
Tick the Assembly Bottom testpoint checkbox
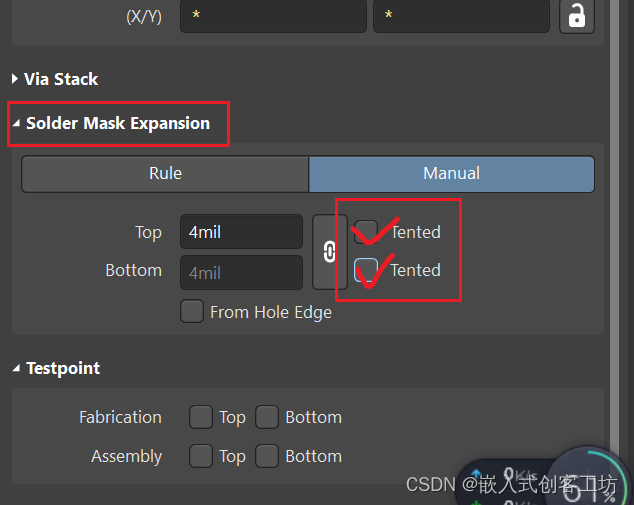[267, 456]
